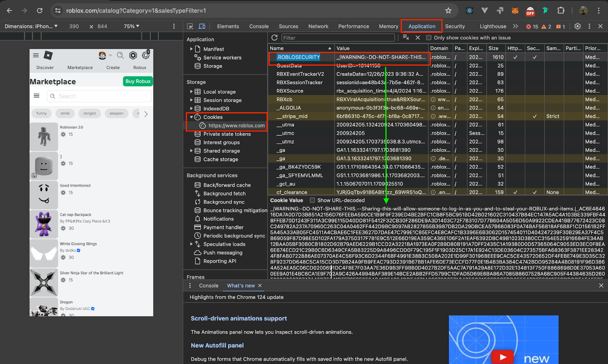Click the cookie Filter input field
The height and width of the screenshot is (364, 608).
(338, 38)
